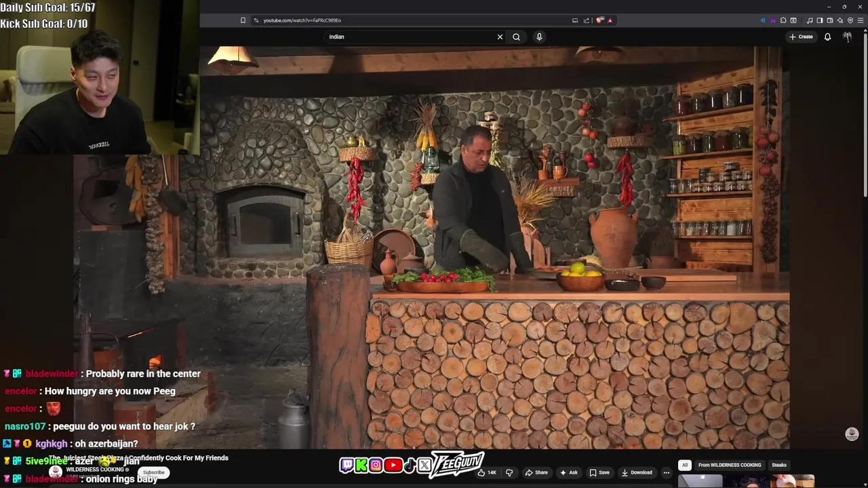Click the YouTube logo in overlay
The height and width of the screenshot is (488, 868).
click(393, 465)
